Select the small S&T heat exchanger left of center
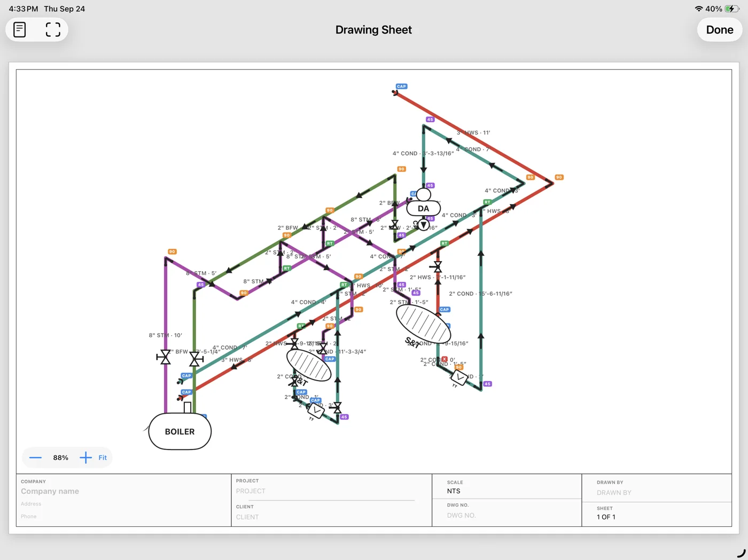The width and height of the screenshot is (748, 560). [309, 365]
